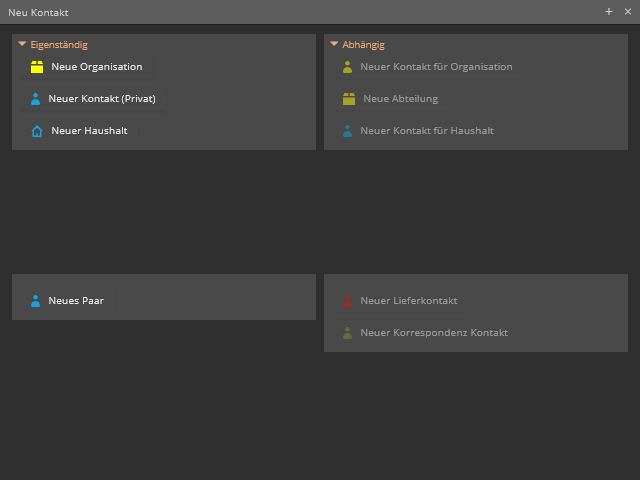640x480 pixels.
Task: Click the plus icon in the title bar
Action: point(609,12)
